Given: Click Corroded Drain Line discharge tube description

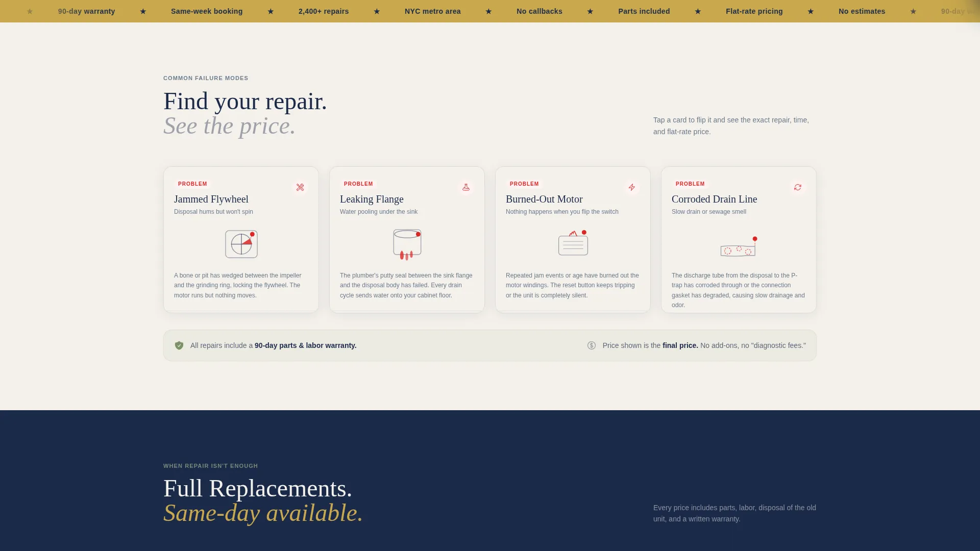Looking at the screenshot, I should 738,290.
